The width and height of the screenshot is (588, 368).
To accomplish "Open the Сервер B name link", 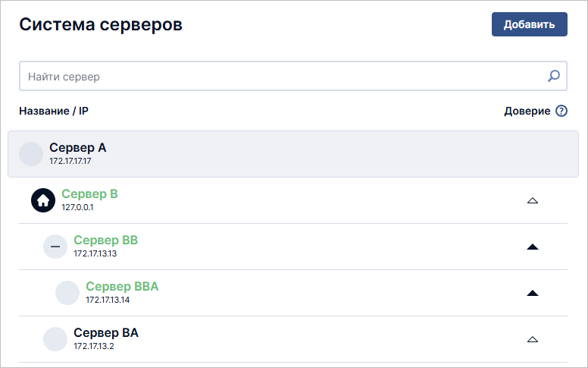I will click(89, 193).
